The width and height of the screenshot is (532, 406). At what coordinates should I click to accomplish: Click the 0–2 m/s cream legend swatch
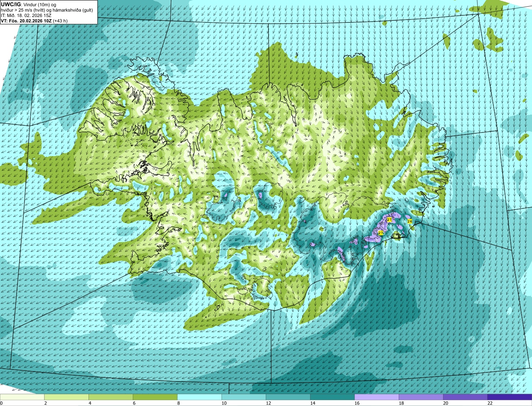click(x=22, y=397)
